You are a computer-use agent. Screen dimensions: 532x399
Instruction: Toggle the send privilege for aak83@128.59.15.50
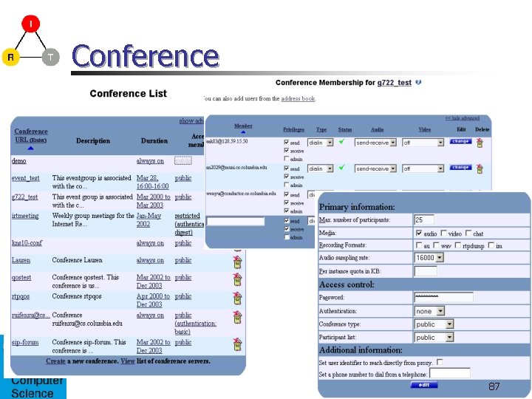(x=287, y=142)
